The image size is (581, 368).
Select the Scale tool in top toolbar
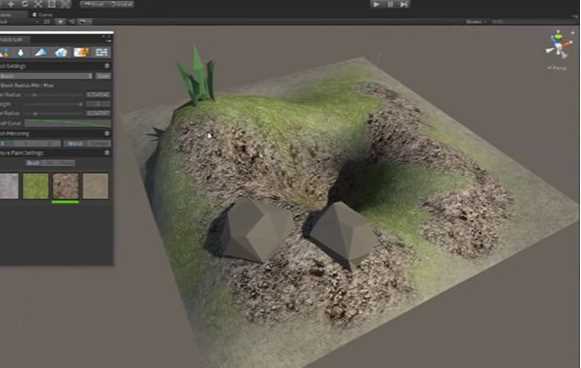[x=38, y=4]
